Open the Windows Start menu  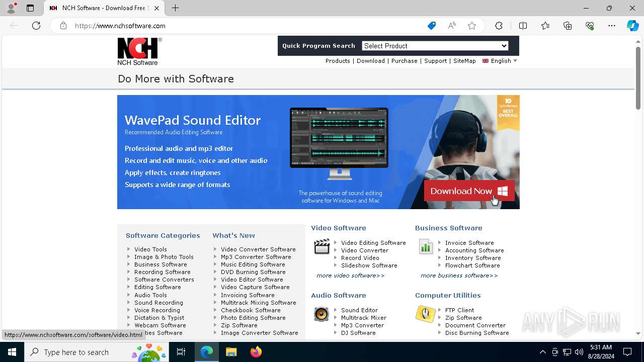coord(12,352)
